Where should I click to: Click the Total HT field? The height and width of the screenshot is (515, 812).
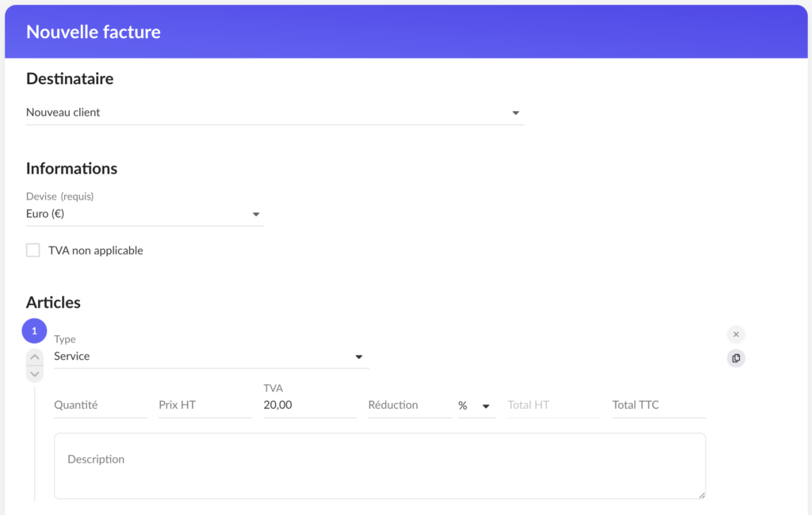(x=553, y=405)
